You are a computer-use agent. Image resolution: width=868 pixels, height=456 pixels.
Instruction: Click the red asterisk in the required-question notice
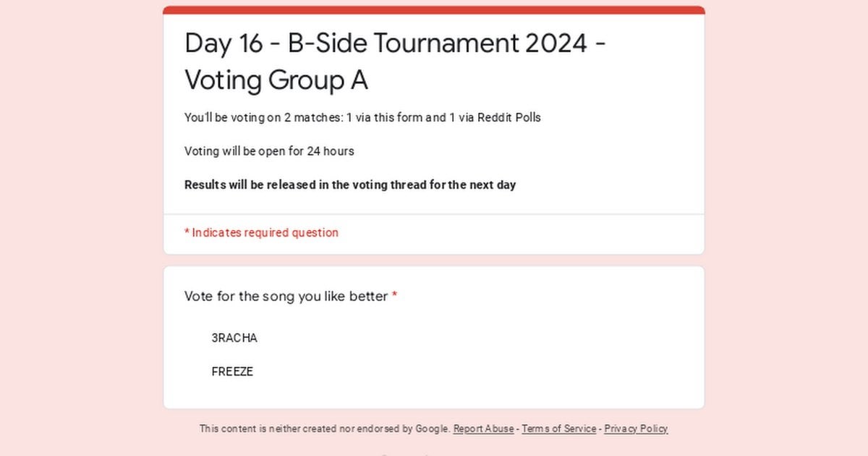[x=187, y=232]
